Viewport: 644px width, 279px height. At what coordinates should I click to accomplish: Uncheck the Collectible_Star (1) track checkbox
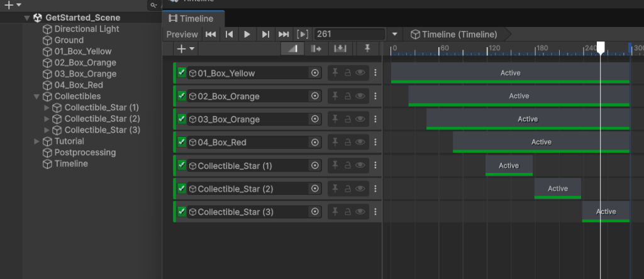tap(182, 165)
